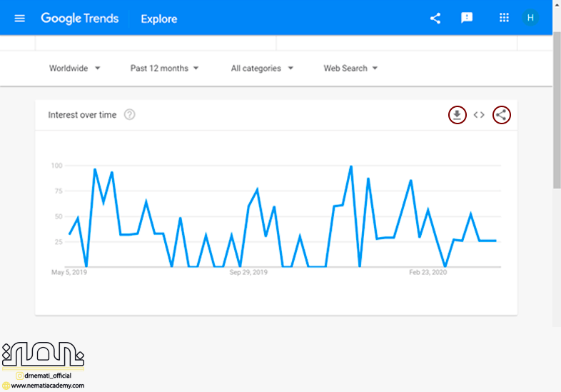Click the Sep 29, 2019 axis marker
Image resolution: width=561 pixels, height=392 pixels.
coord(248,272)
